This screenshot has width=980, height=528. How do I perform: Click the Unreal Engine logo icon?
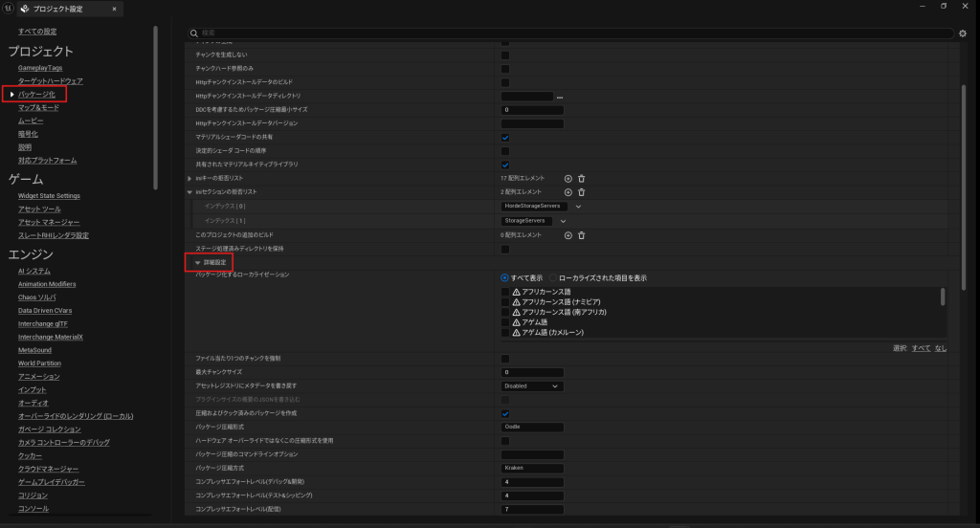click(x=9, y=9)
